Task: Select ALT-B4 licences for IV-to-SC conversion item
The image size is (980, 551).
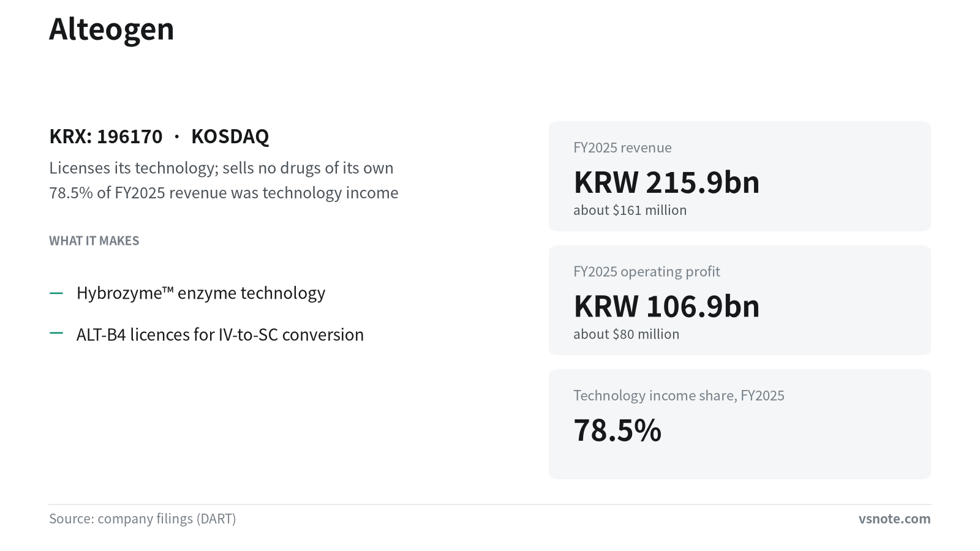Action: tap(220, 335)
